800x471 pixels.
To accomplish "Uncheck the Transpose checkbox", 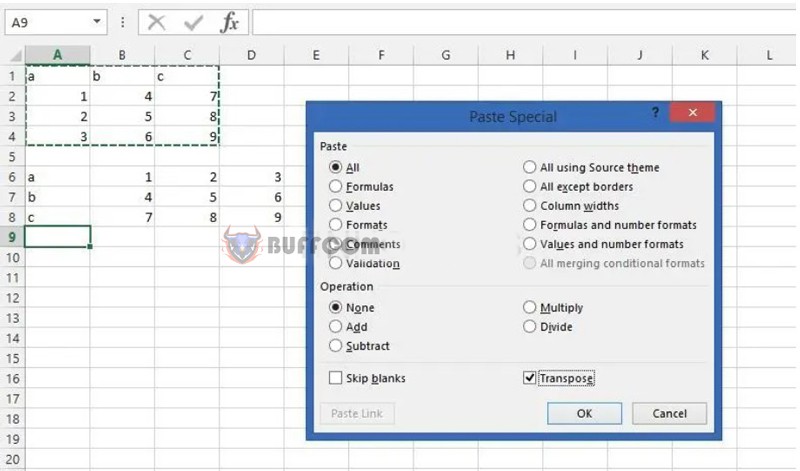I will coord(530,378).
